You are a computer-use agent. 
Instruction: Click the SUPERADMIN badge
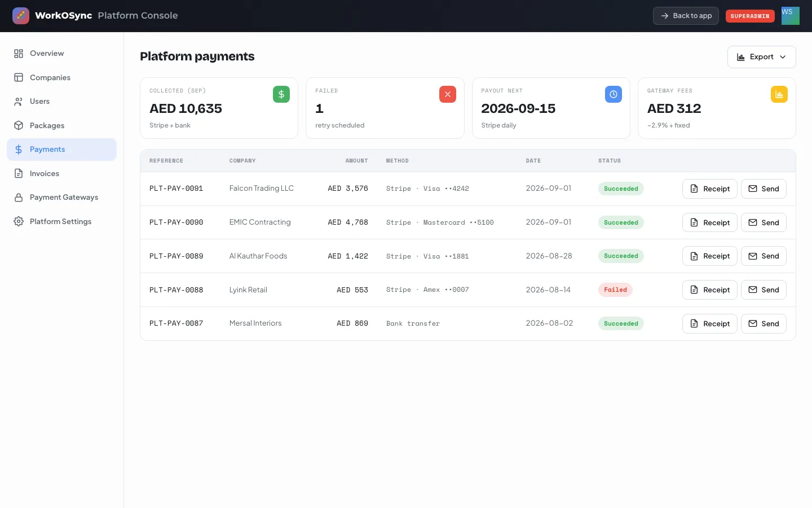pyautogui.click(x=750, y=16)
